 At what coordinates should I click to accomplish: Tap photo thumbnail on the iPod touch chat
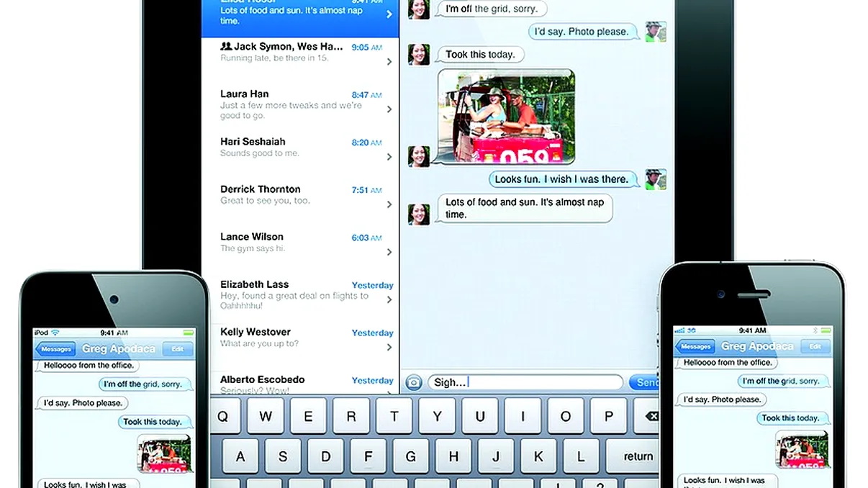[164, 453]
